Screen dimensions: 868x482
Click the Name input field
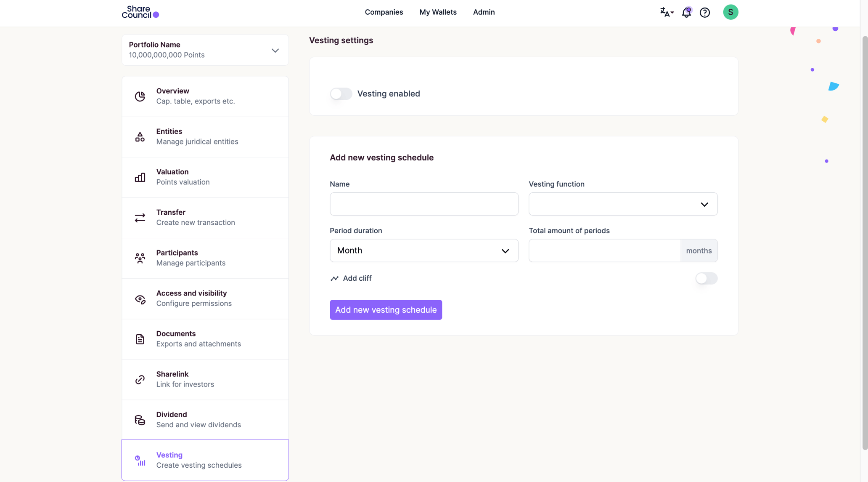coord(423,204)
